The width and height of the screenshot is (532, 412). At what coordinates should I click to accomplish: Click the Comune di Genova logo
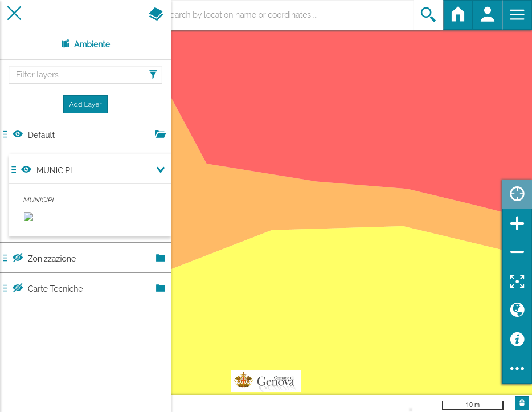(266, 381)
